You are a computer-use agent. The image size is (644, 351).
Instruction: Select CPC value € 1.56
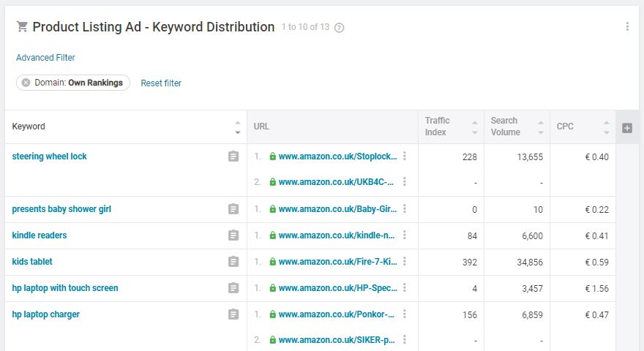coord(596,289)
